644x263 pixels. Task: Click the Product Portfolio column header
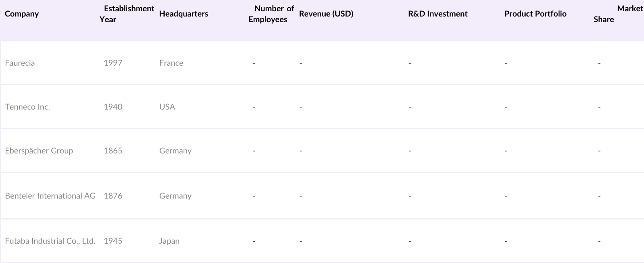click(535, 14)
